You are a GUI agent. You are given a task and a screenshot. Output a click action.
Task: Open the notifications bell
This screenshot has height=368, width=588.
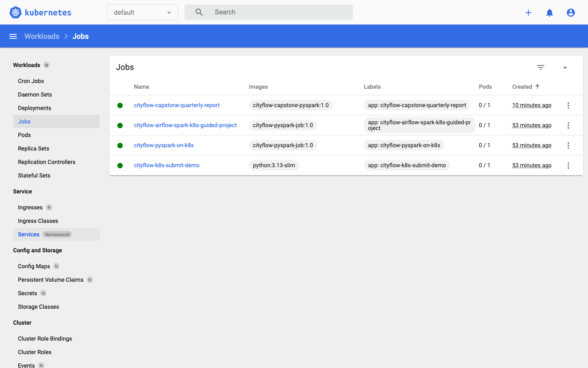550,13
